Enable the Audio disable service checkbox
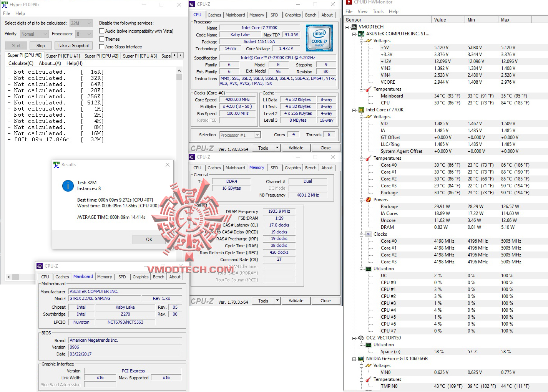Screen dimensions: 548x392 (101, 31)
